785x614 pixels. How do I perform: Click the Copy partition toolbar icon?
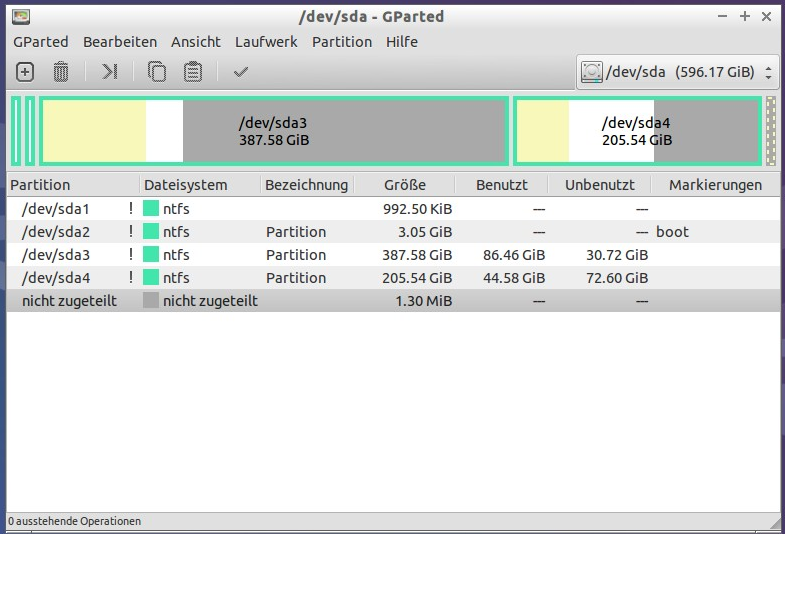point(157,72)
